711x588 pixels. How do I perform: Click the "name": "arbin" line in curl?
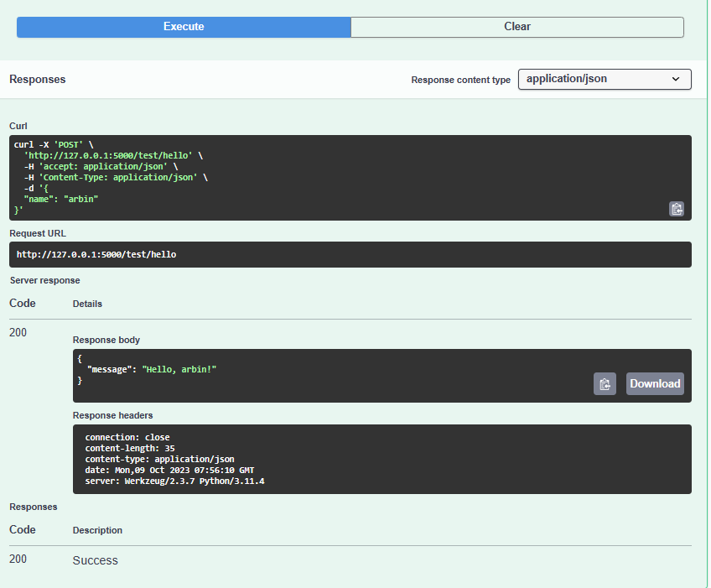coord(60,199)
